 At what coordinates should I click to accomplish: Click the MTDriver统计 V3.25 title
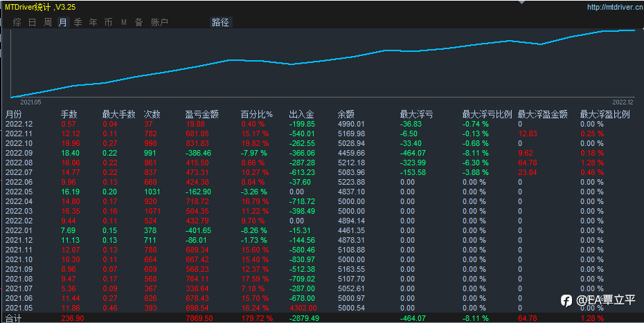[x=40, y=7]
